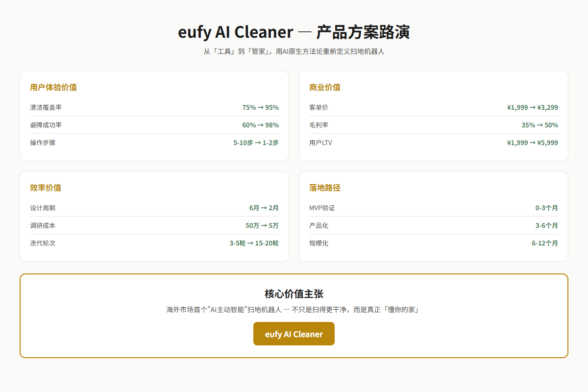Click the main title eufy AI Cleaner 产品方案路演
588x392 pixels.
tap(294, 32)
